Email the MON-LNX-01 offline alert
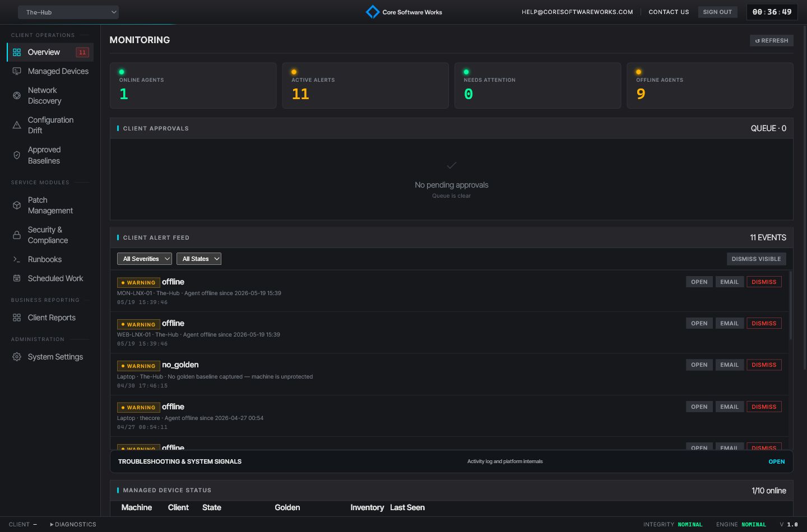The width and height of the screenshot is (807, 532). [729, 282]
